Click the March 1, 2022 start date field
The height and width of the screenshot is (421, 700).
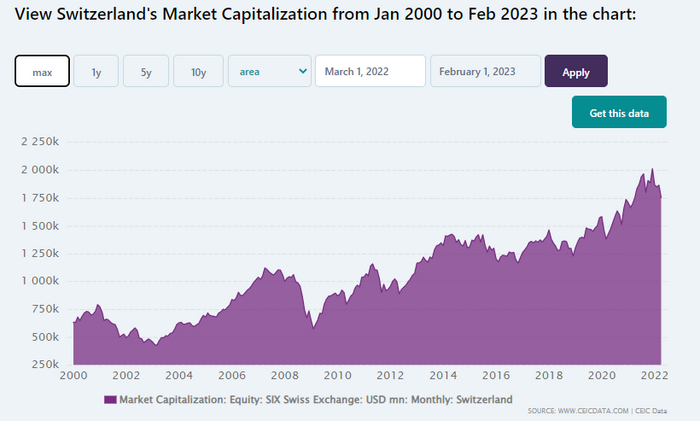pyautogui.click(x=371, y=71)
